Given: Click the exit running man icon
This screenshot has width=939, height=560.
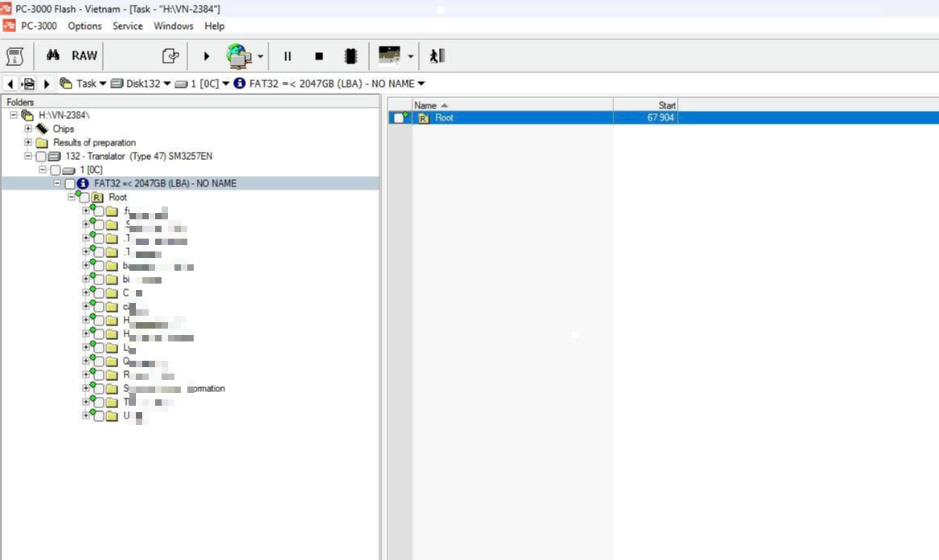Looking at the screenshot, I should (437, 55).
